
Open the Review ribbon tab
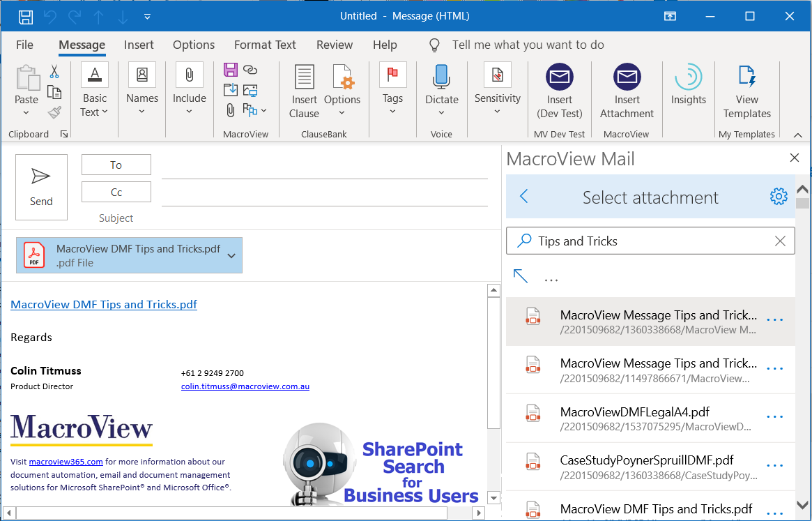pos(334,45)
